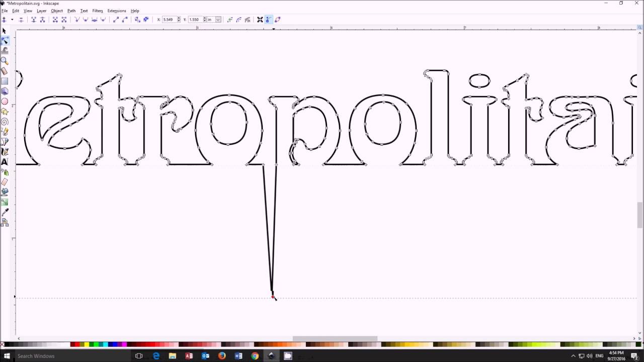Click the Y coordinate input field
This screenshot has width=644, height=362.
click(195, 20)
